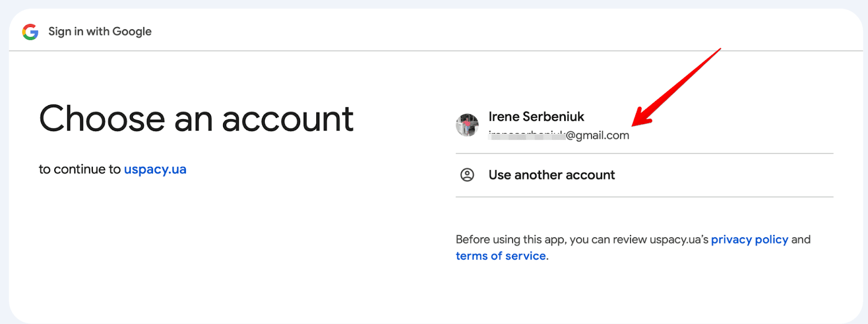Click the word "Choose" in the heading

[x=102, y=119]
